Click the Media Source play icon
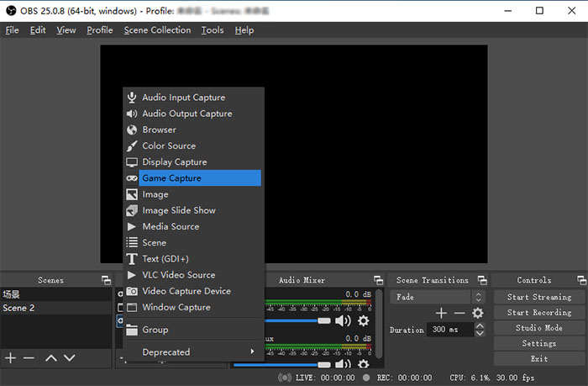588x386 pixels. pos(131,226)
